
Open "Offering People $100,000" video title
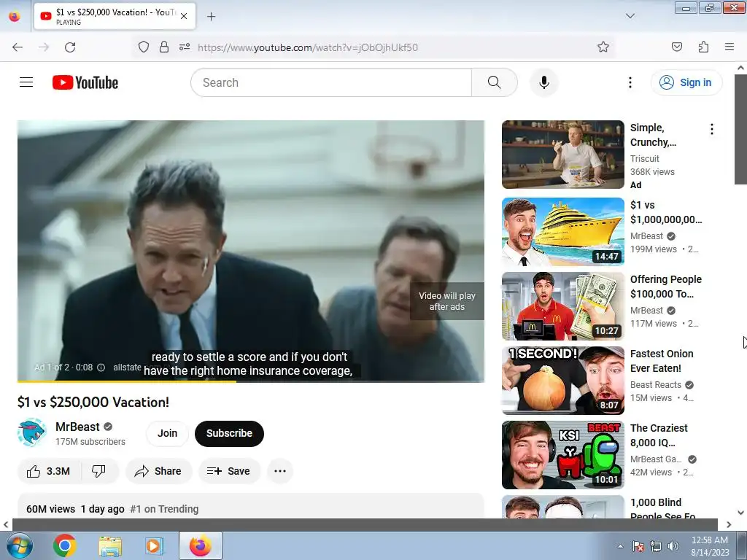665,287
